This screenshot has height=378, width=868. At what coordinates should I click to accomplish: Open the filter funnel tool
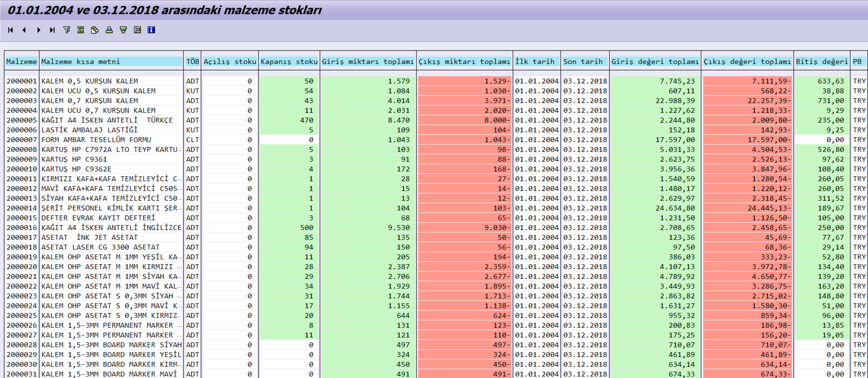[67, 30]
